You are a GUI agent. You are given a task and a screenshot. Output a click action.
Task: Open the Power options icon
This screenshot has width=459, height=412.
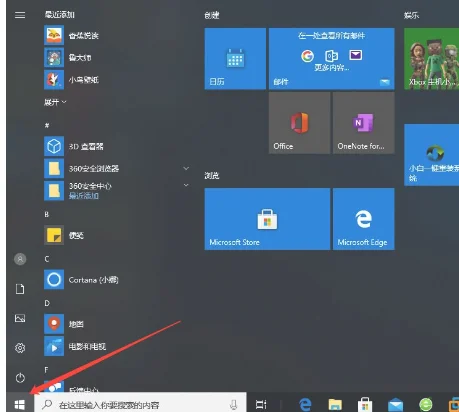click(20, 378)
